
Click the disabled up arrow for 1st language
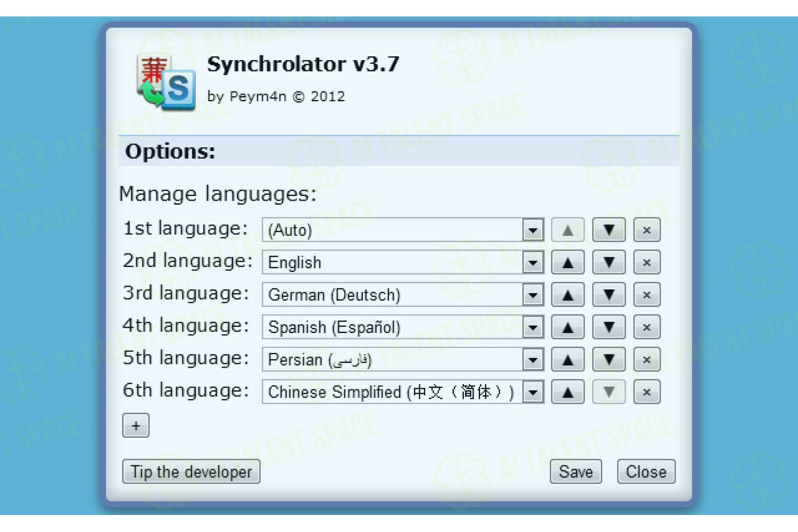(568, 230)
